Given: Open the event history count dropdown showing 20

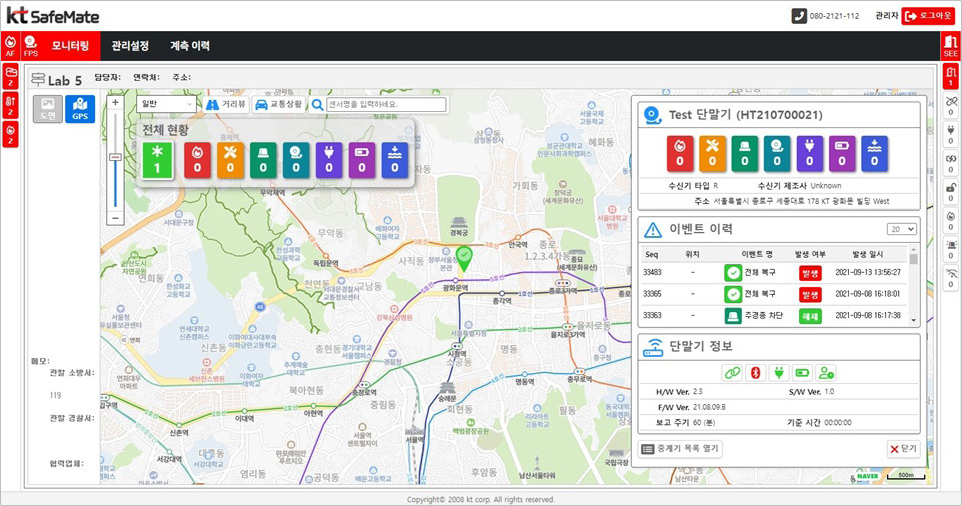Looking at the screenshot, I should coord(902,229).
